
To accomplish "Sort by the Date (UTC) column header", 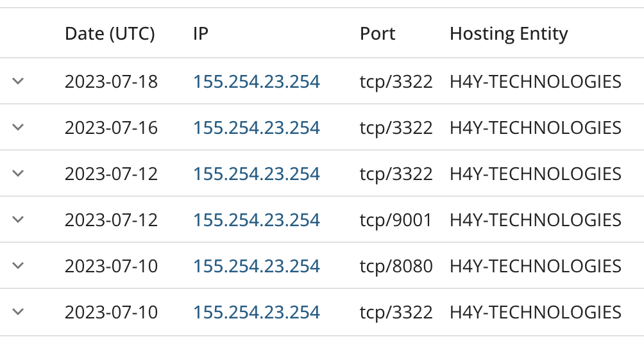I will 110,34.
